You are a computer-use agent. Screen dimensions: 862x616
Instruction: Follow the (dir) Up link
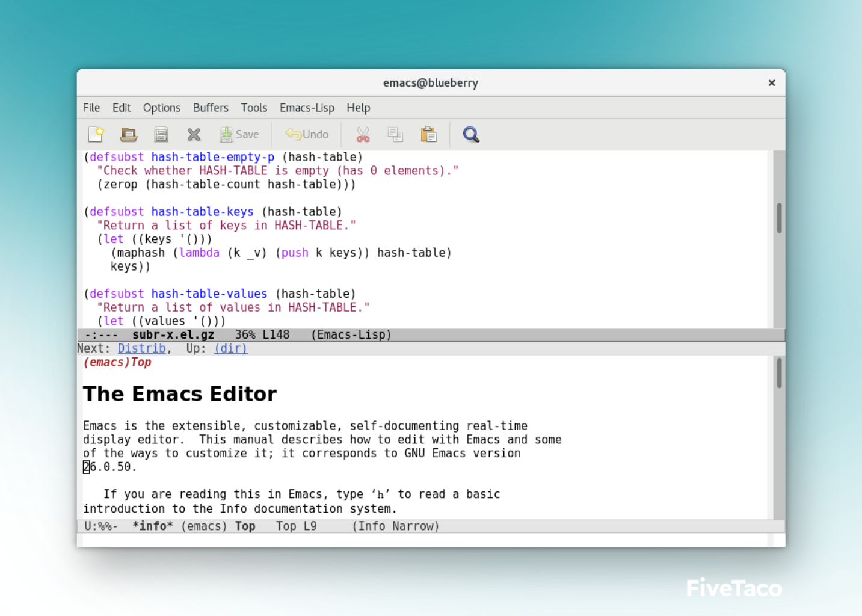click(230, 348)
